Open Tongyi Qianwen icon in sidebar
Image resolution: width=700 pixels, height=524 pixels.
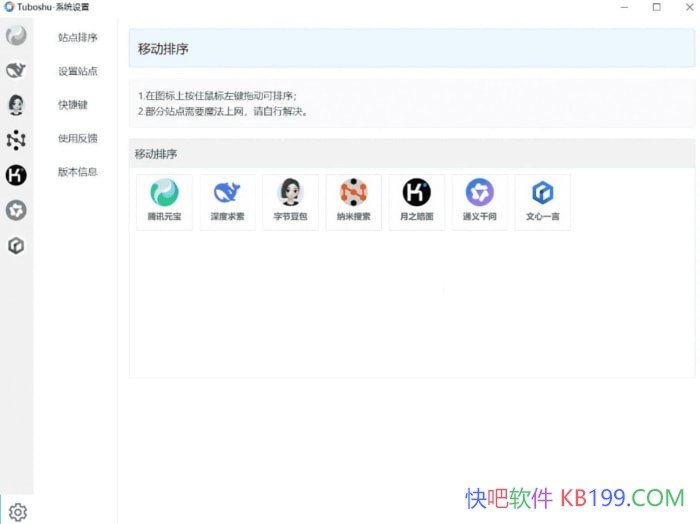click(x=16, y=210)
